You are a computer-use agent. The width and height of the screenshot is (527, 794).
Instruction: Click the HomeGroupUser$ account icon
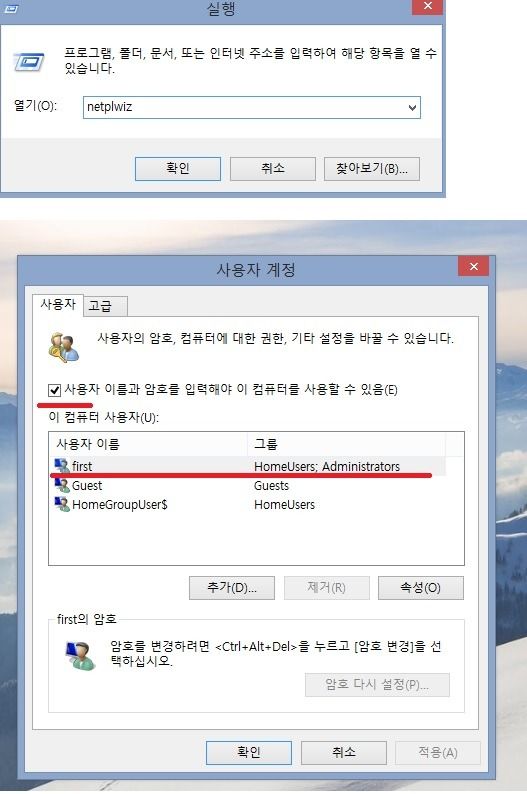[62, 504]
